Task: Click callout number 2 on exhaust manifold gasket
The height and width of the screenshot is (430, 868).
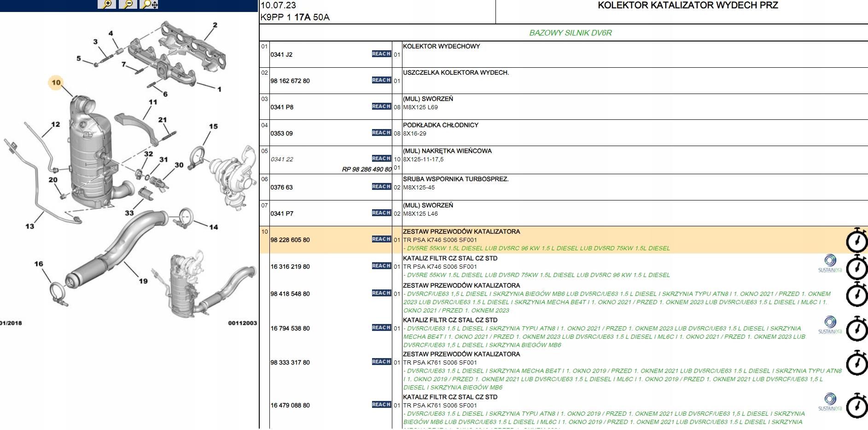Action: pyautogui.click(x=215, y=25)
